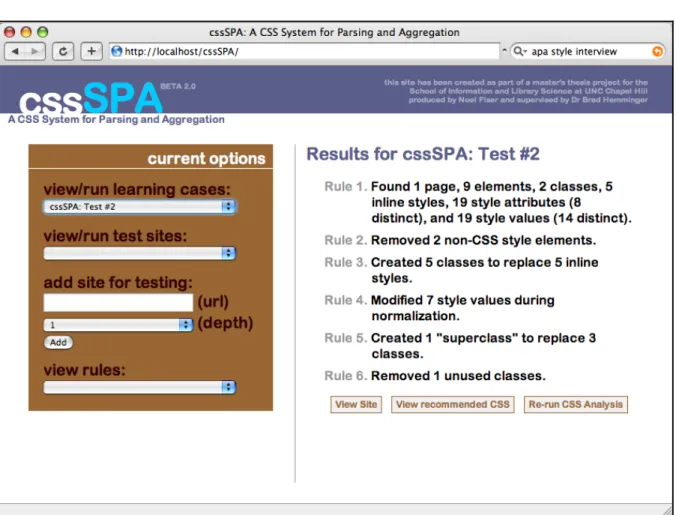The image size is (676, 515).
Task: Click the Re-run CSS Analysis button
Action: [x=576, y=404]
